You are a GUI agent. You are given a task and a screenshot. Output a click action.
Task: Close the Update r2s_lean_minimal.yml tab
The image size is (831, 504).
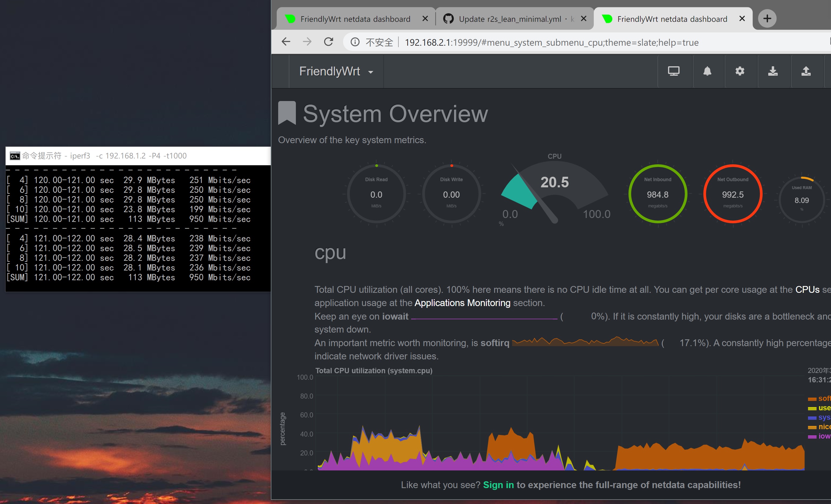583,19
